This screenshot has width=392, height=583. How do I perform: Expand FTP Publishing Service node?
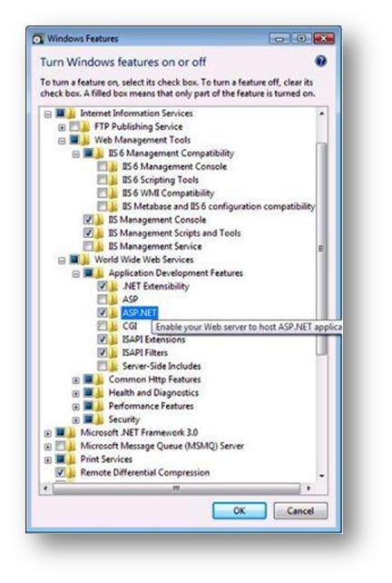click(62, 127)
